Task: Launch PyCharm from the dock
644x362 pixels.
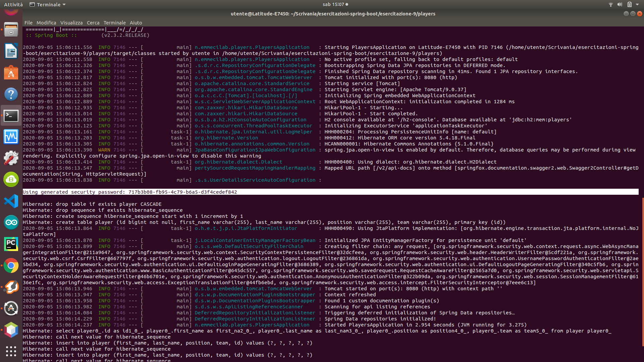Action: pyautogui.click(x=11, y=244)
